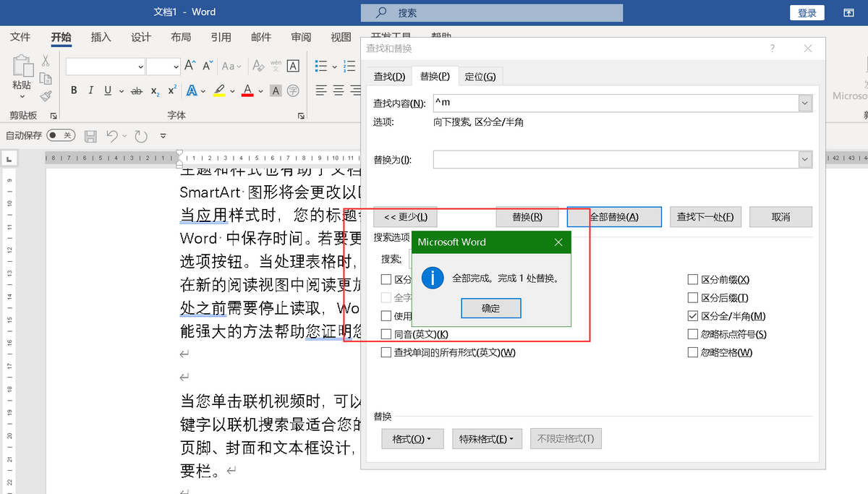This screenshot has width=868, height=494.
Task: Click the 登录 sign-in button
Action: 807,13
